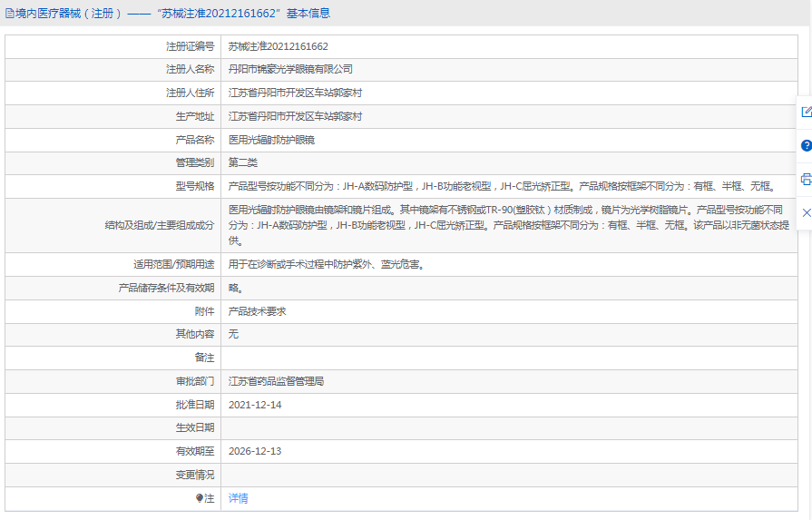Click the approval date 2021-12-14
This screenshot has height=520, width=812.
point(255,405)
